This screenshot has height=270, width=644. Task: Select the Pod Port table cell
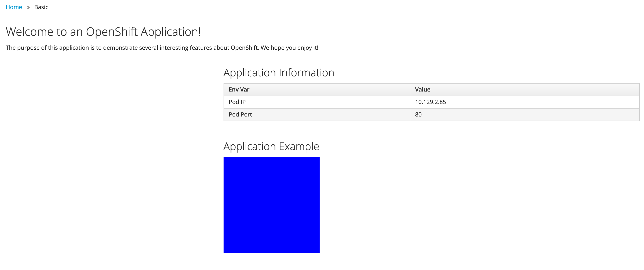(x=240, y=115)
